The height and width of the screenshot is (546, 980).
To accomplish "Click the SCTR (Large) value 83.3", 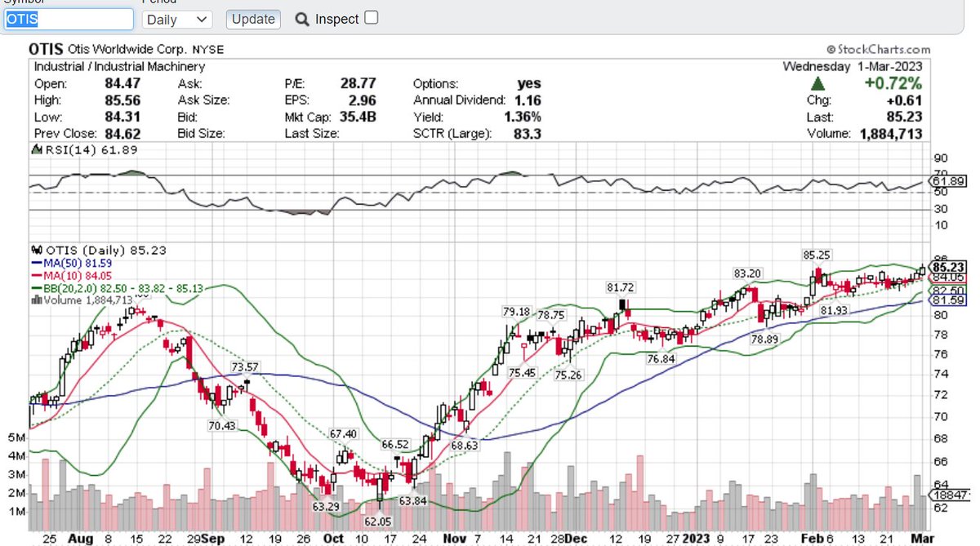I will [x=528, y=133].
